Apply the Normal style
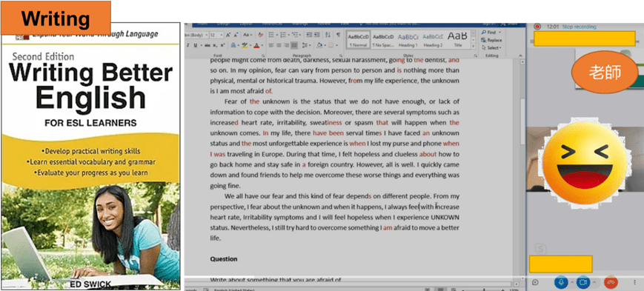The width and height of the screenshot is (644, 291). pyautogui.click(x=358, y=39)
